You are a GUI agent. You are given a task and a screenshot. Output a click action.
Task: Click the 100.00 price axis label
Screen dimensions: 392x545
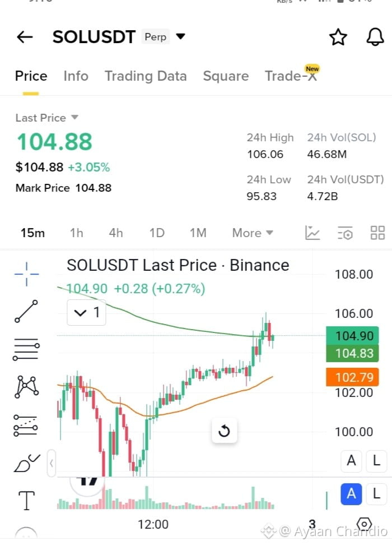click(354, 432)
